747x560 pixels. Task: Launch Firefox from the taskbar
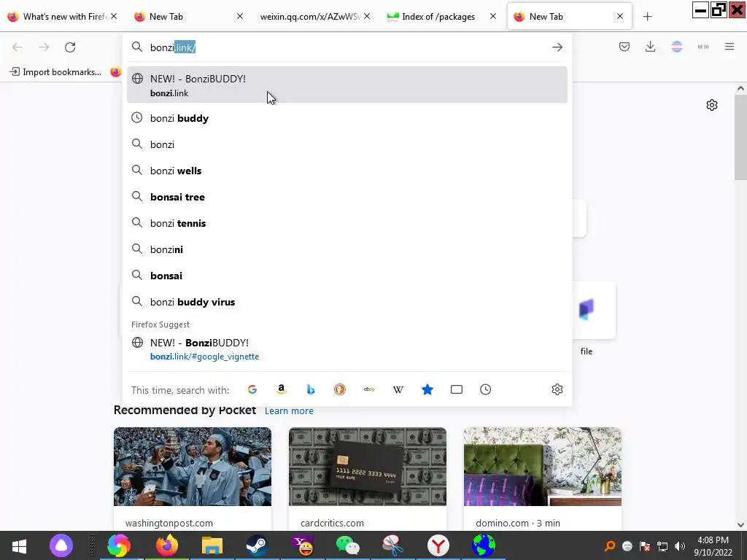[167, 545]
